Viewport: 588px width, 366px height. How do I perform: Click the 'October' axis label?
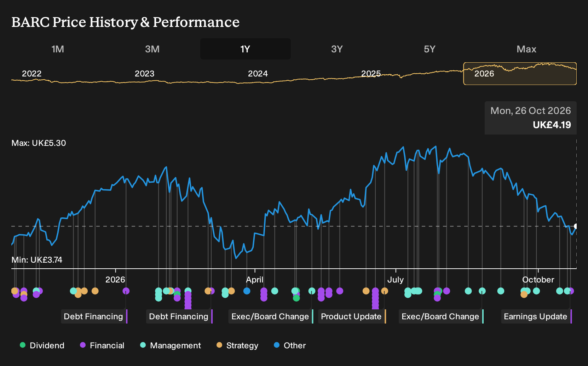(x=538, y=280)
